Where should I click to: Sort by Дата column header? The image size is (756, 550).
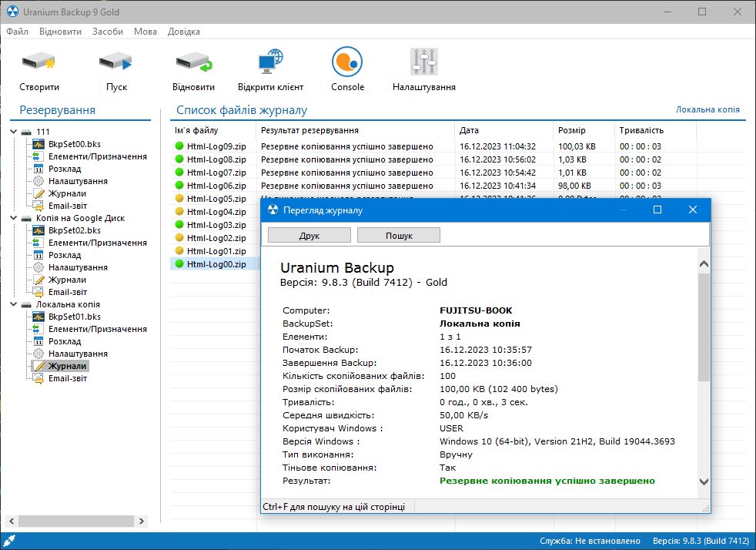503,130
